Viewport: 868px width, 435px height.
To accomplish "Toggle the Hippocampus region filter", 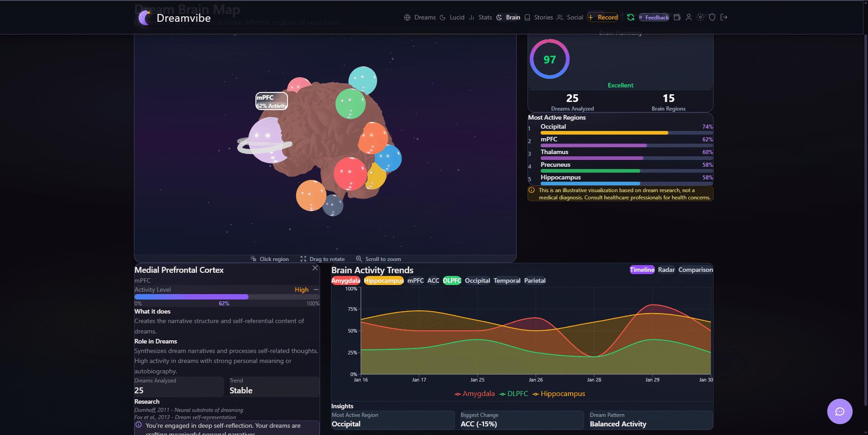I will pos(384,280).
